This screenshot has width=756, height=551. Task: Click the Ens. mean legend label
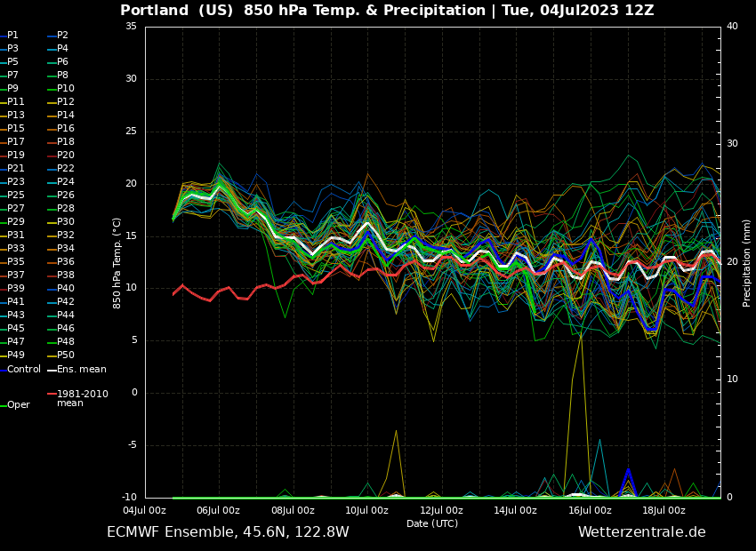(x=81, y=369)
